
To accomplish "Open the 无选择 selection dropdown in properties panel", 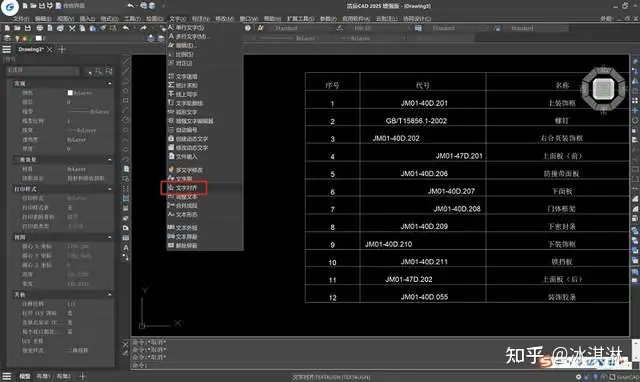I will point(42,71).
